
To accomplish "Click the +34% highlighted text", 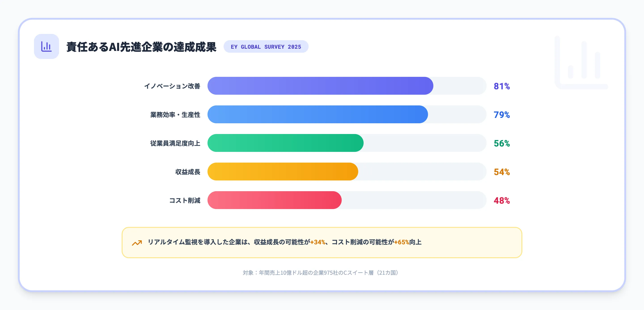I will (318, 242).
